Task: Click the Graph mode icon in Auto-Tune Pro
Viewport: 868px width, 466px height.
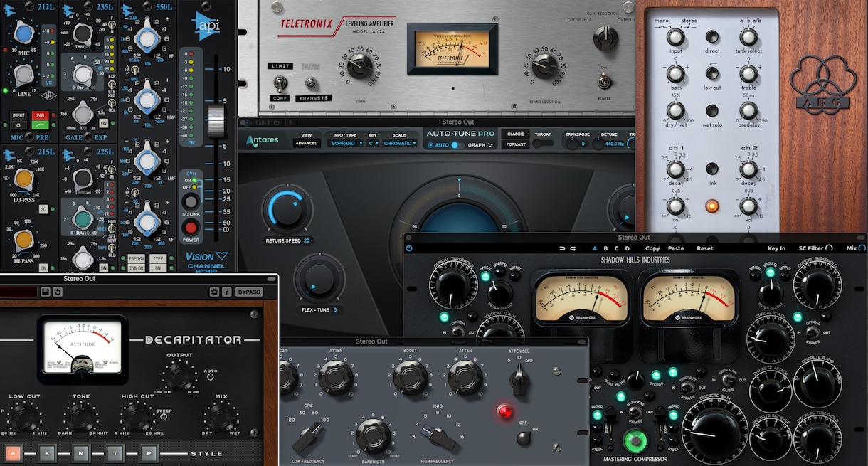Action: (490, 145)
